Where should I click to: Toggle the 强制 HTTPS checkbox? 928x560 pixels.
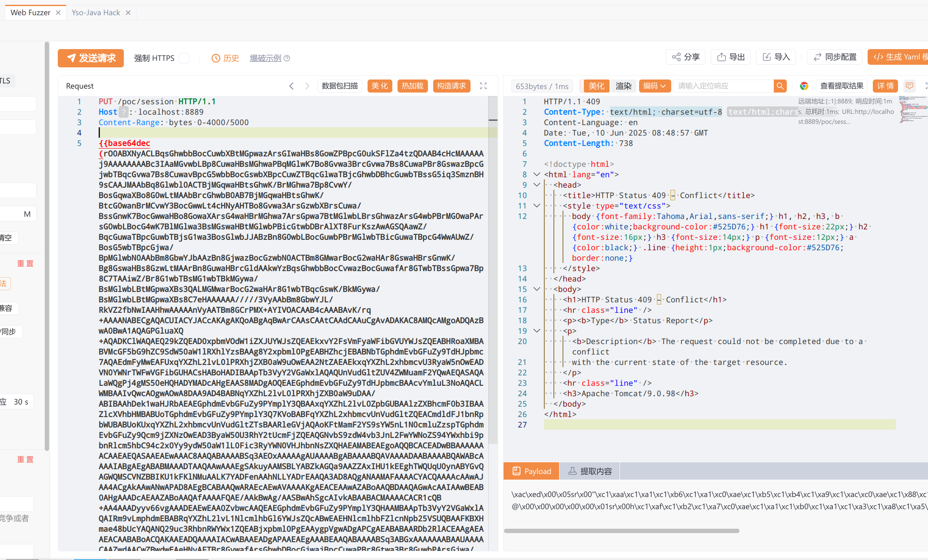tap(184, 58)
